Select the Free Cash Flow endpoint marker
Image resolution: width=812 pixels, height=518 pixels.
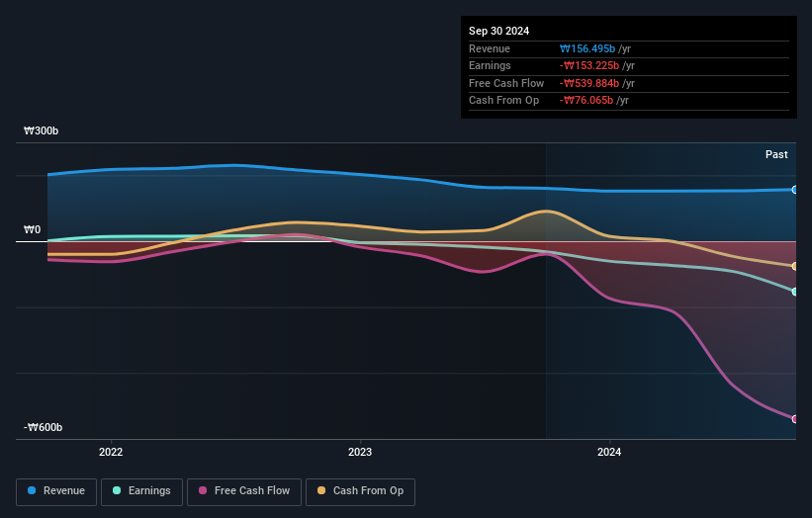794,419
